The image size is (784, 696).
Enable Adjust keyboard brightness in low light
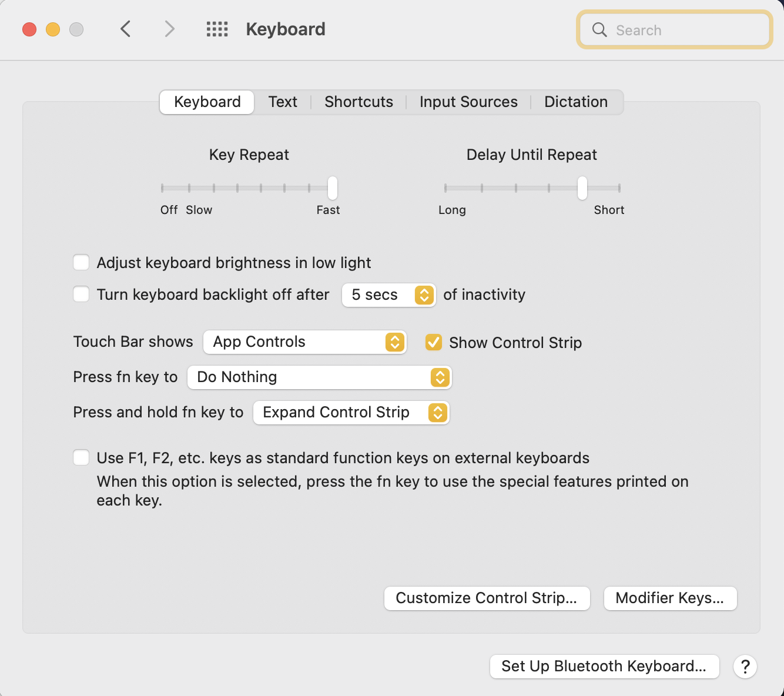(81, 262)
